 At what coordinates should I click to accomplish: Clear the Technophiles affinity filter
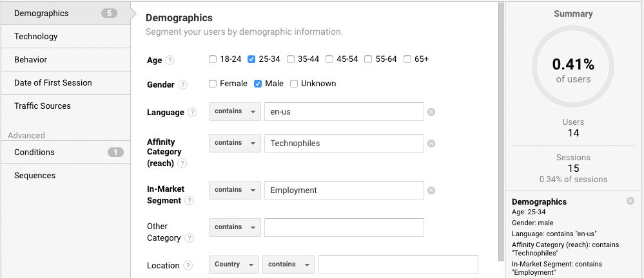click(431, 144)
